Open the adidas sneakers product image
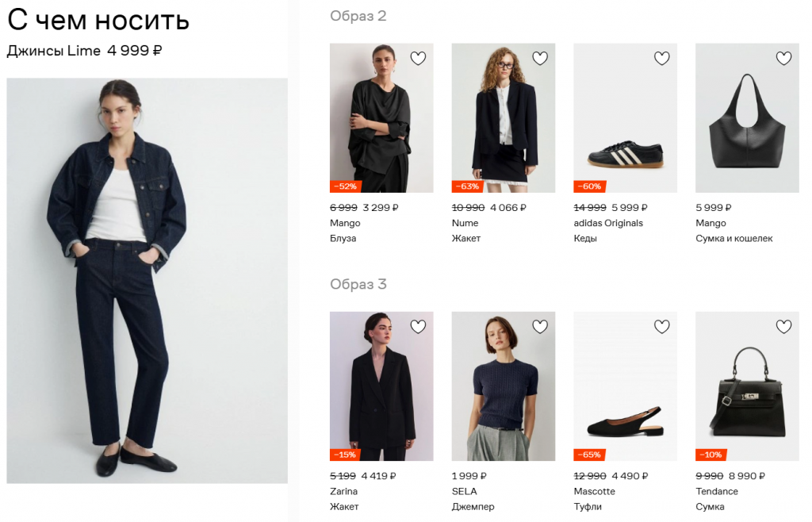Screen dimensions: 812x522 point(625,118)
